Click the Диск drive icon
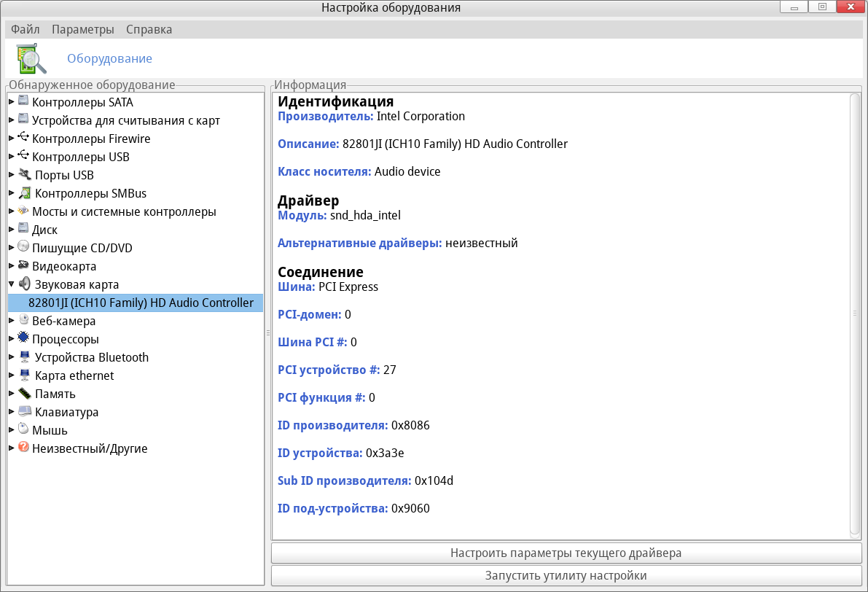Screen dimensions: 868x592 (23, 228)
